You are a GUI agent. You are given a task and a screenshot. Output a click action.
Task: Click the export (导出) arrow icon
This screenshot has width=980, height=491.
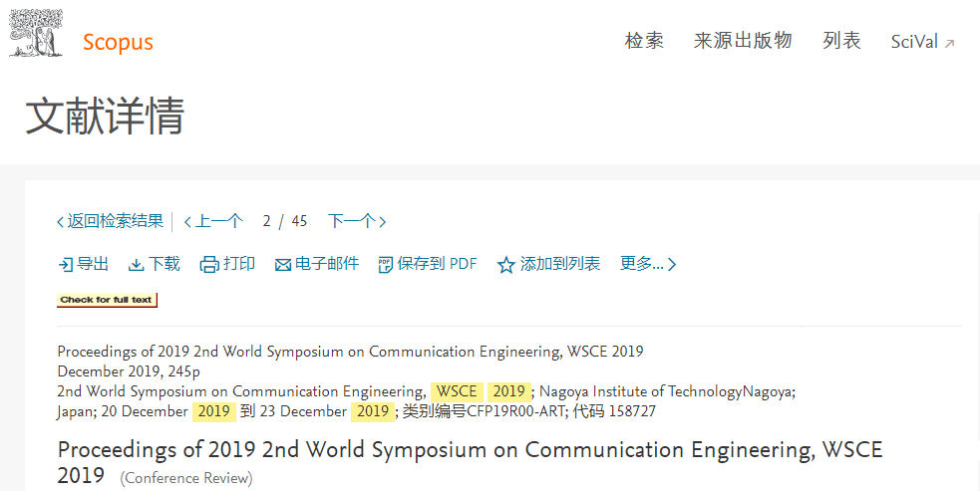pos(65,265)
